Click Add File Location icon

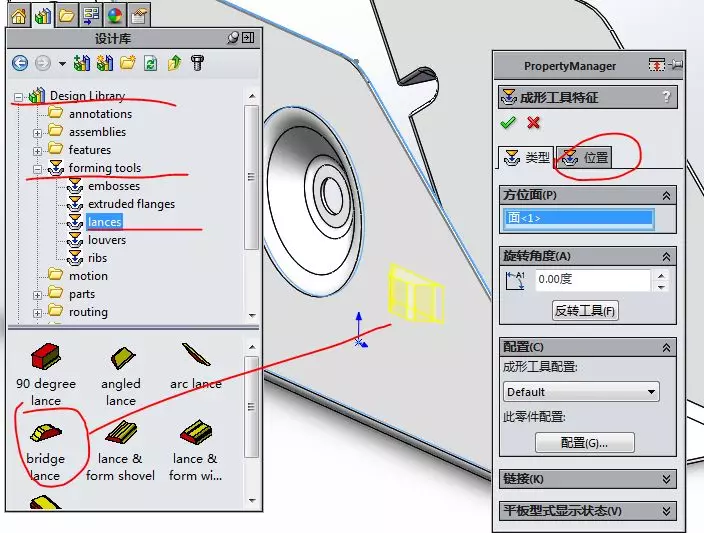tap(105, 63)
